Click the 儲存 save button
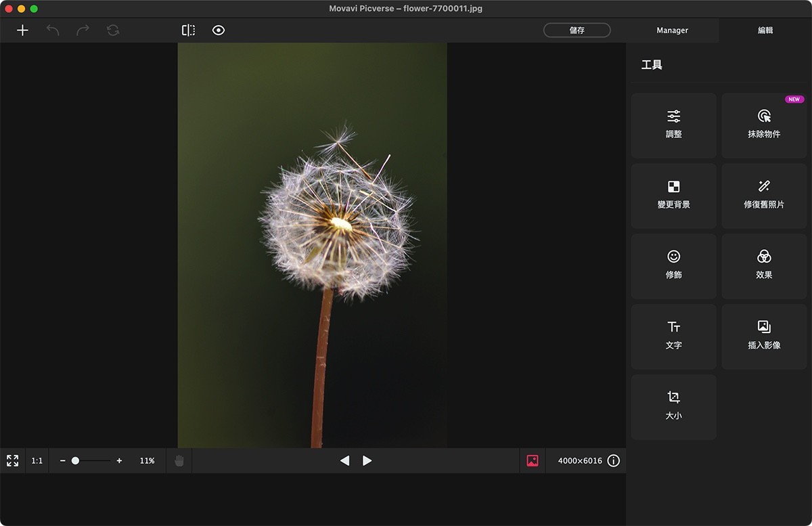The image size is (812, 526). 577,30
